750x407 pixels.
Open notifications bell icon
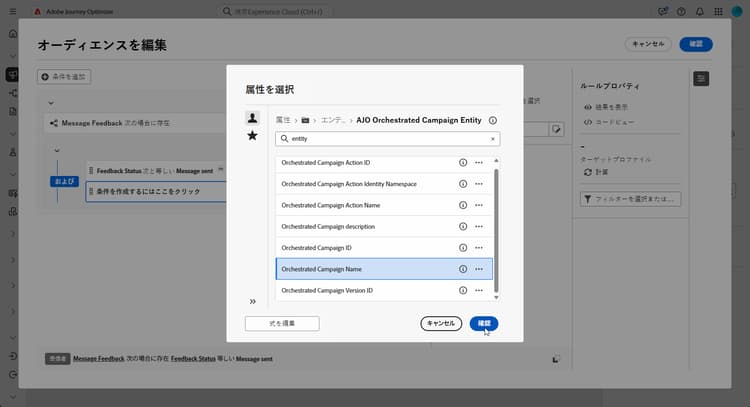pos(700,11)
